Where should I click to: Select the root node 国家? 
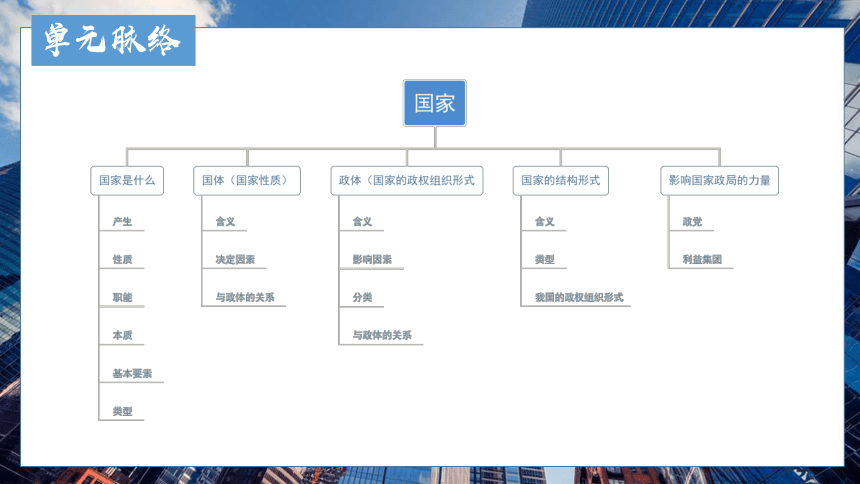435,103
